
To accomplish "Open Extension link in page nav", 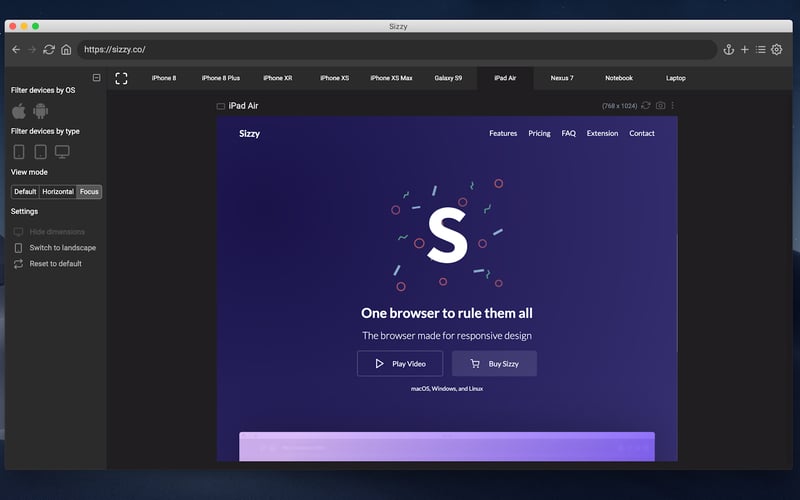I will (x=602, y=133).
